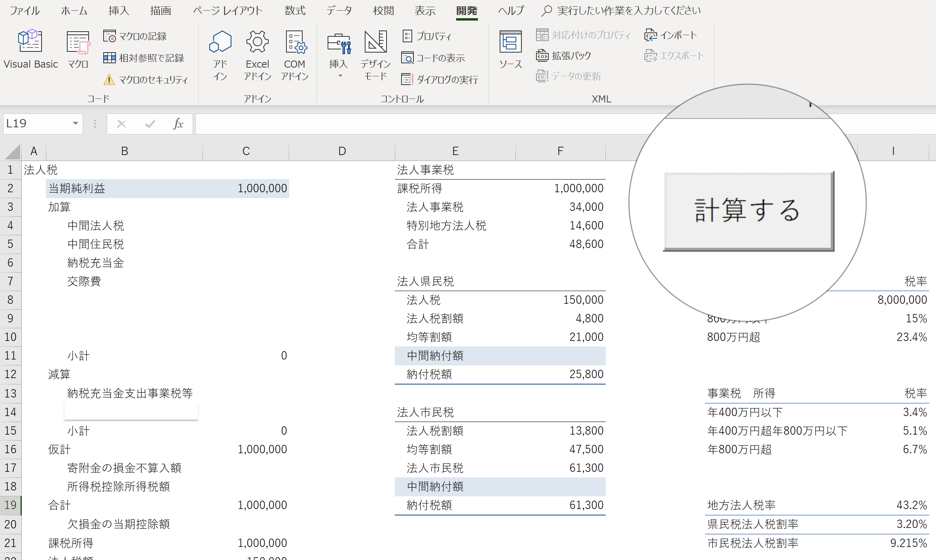Click the 市民税法人税割率 9.215% cell
The width and height of the screenshot is (936, 560).
pos(893,543)
